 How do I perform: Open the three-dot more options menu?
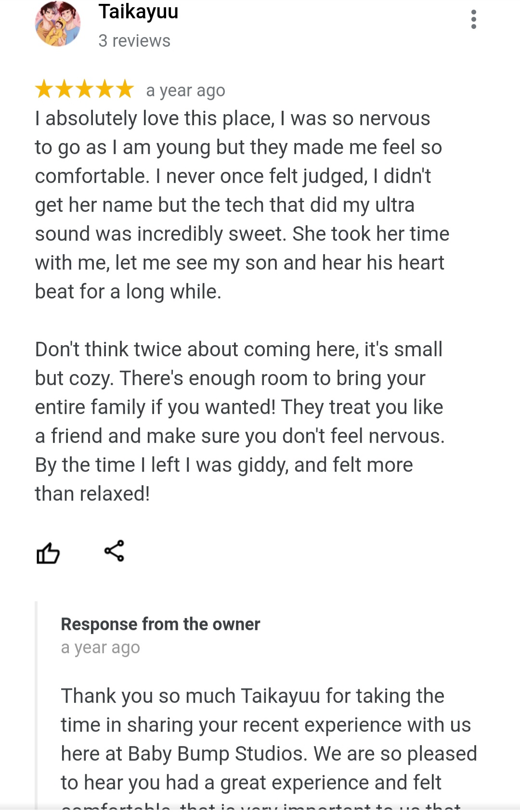[x=474, y=19]
